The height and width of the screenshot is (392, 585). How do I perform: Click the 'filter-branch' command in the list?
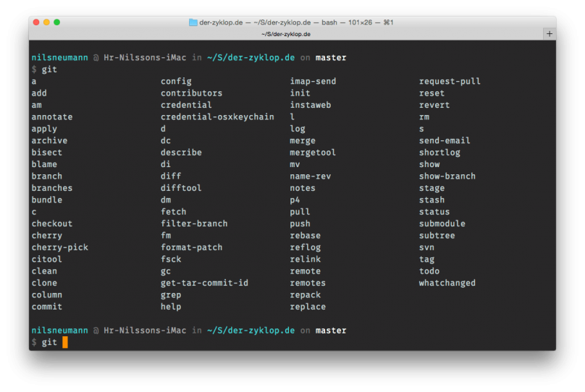tap(194, 223)
